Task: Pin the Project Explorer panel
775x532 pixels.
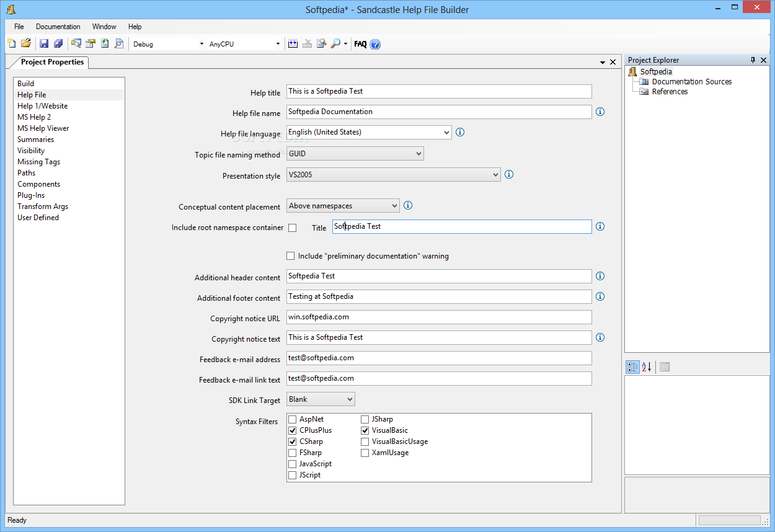Action: coord(753,60)
